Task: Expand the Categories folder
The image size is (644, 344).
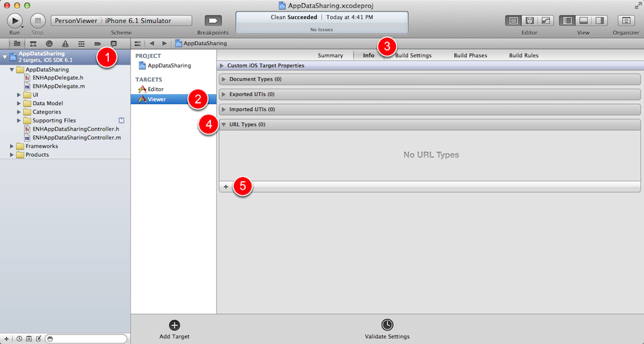Action: 19,112
